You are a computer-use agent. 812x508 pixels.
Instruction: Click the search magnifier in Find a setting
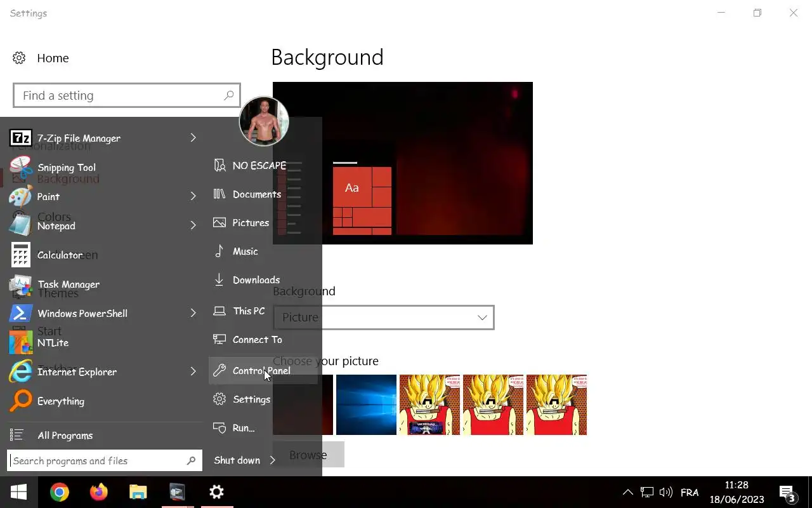pos(228,95)
